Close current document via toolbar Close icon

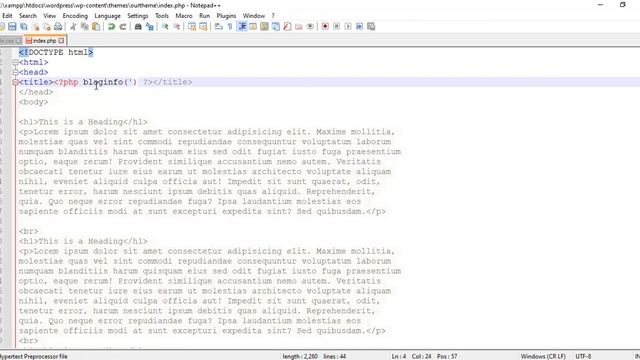point(36,27)
